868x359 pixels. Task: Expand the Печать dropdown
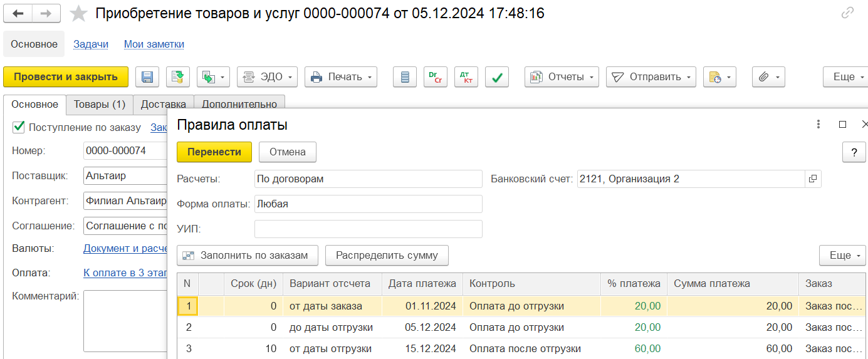341,77
